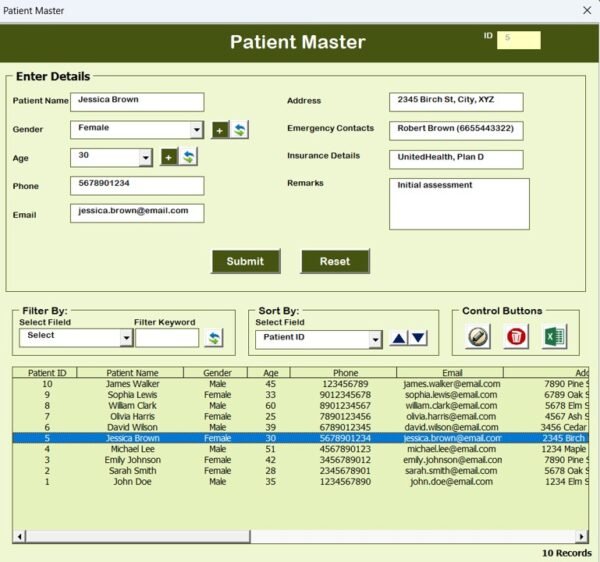Focus the Patient Name field
The image size is (600, 562).
[x=137, y=102]
